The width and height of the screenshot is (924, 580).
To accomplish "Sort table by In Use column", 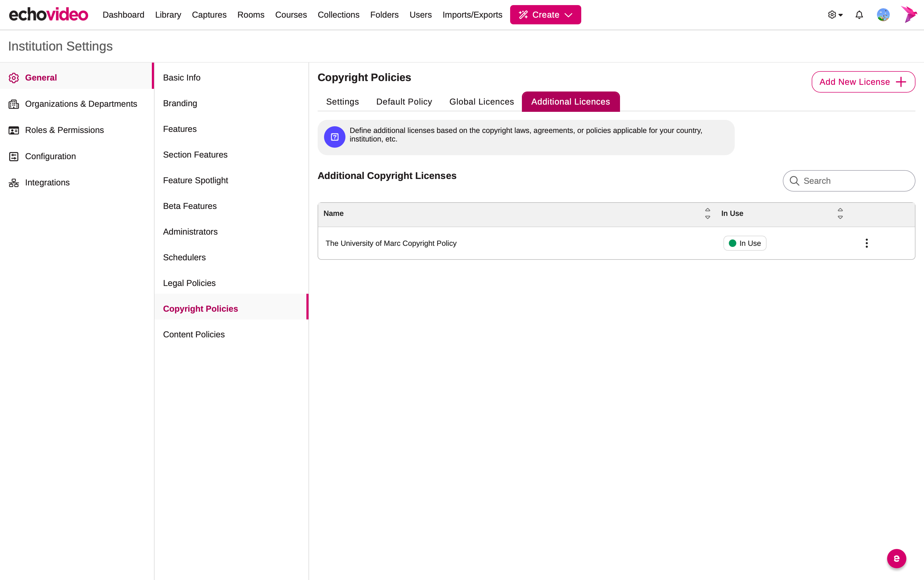I will tap(840, 213).
